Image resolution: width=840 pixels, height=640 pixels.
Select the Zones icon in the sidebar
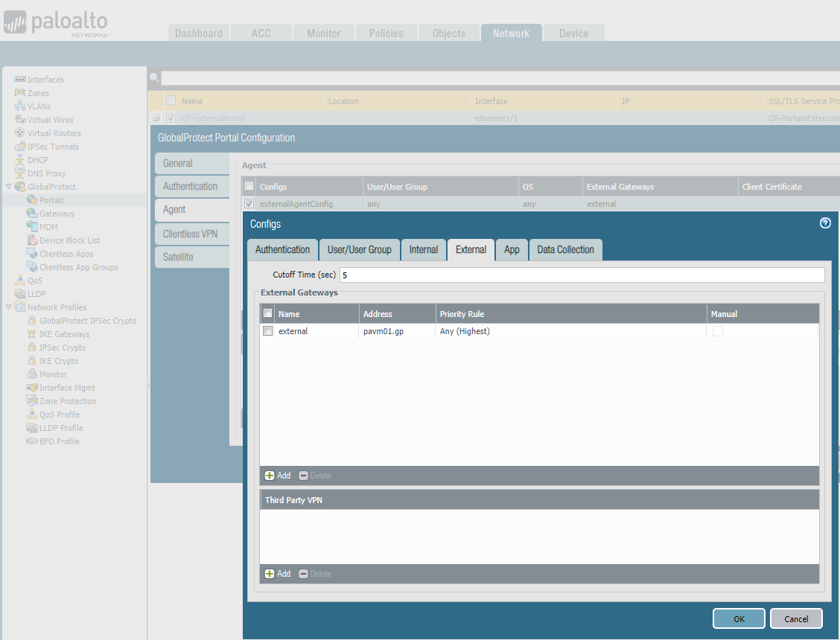click(20, 93)
